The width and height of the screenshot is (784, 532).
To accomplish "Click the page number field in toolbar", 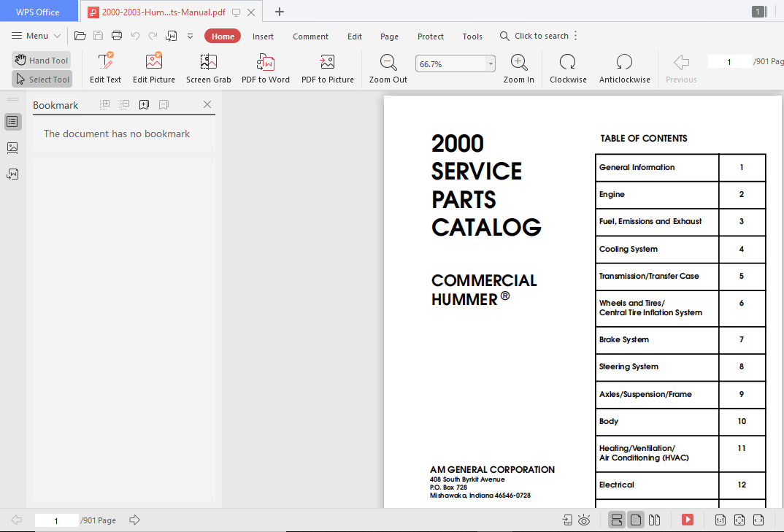I will click(x=729, y=62).
